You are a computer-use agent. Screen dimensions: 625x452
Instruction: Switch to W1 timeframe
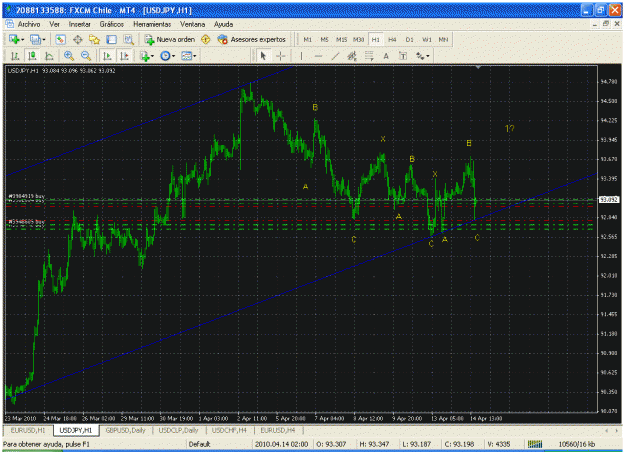coord(426,39)
